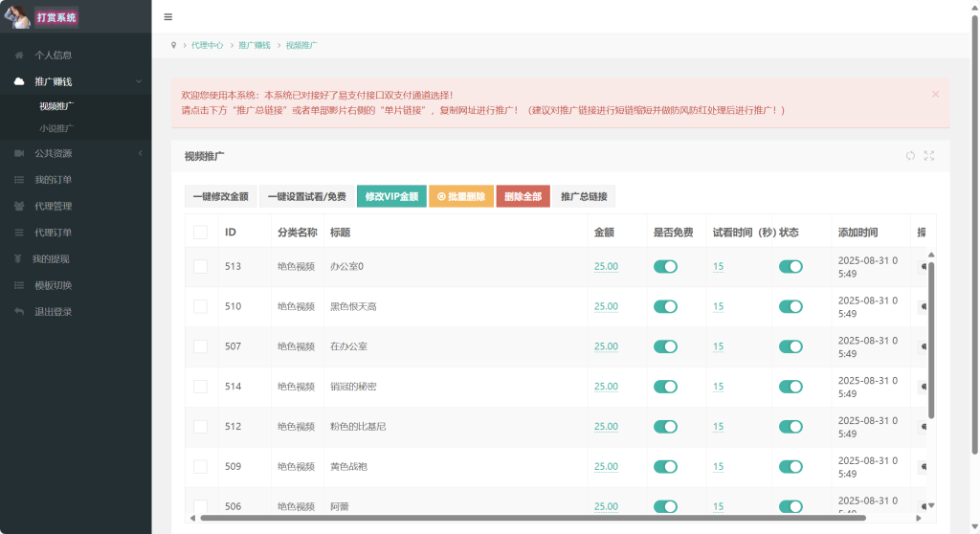Check the checkbox for row ID 509
This screenshot has width=980, height=534.
pos(201,466)
